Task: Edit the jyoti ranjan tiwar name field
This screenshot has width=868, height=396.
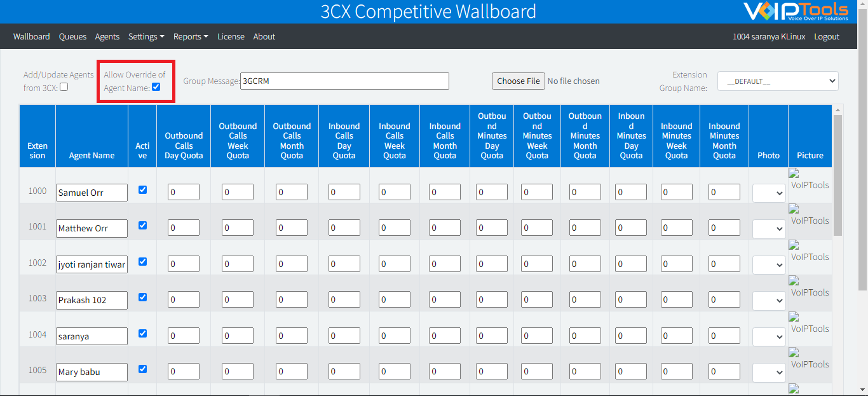Action: (92, 264)
